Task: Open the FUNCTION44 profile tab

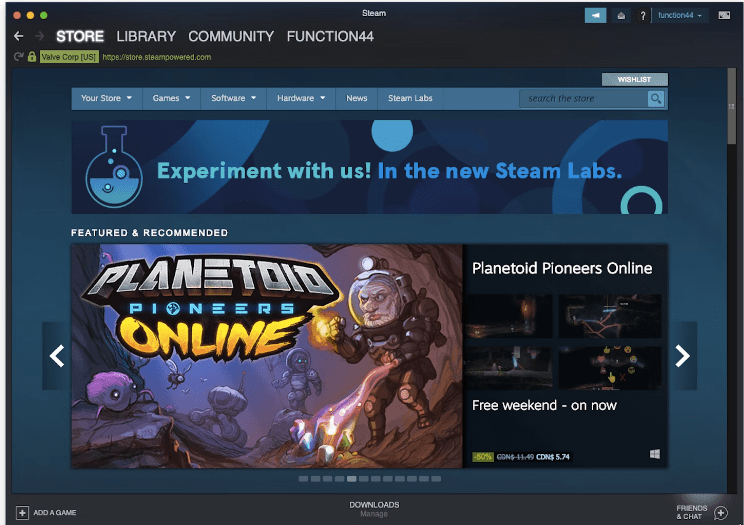Action: pos(330,37)
